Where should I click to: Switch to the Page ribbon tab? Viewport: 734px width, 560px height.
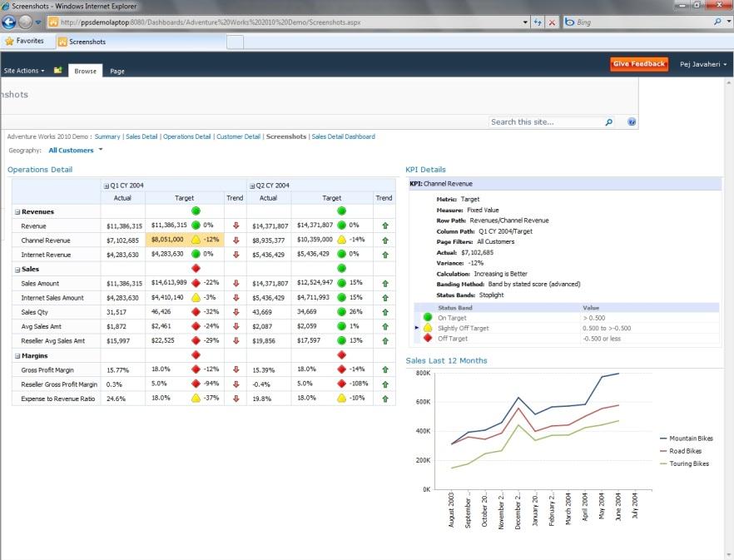point(117,72)
